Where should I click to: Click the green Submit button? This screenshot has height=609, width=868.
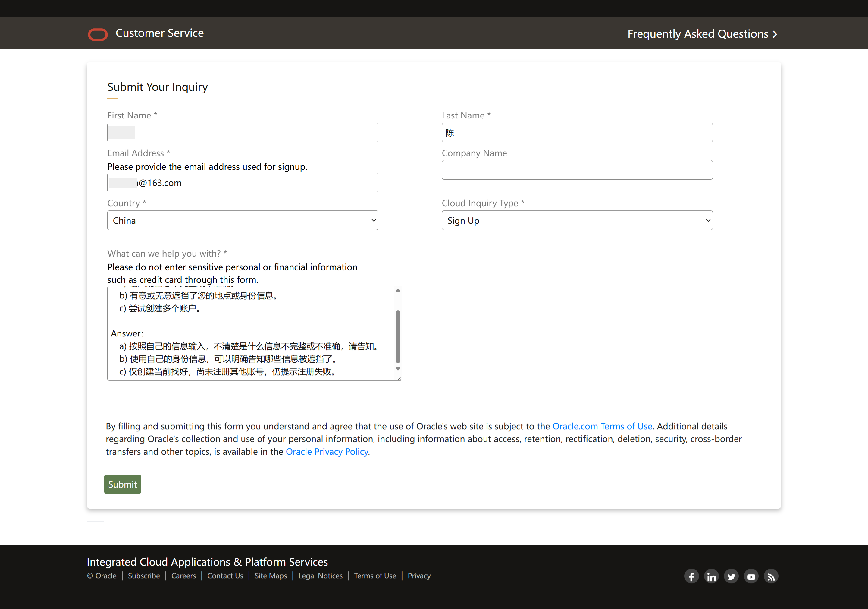coord(123,484)
